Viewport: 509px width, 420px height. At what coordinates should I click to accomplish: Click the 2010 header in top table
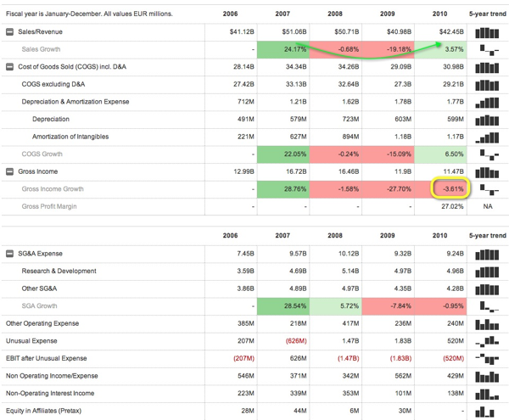439,14
